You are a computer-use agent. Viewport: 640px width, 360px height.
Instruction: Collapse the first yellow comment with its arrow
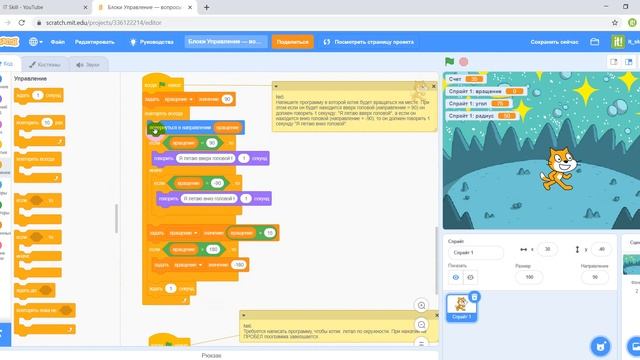(276, 86)
